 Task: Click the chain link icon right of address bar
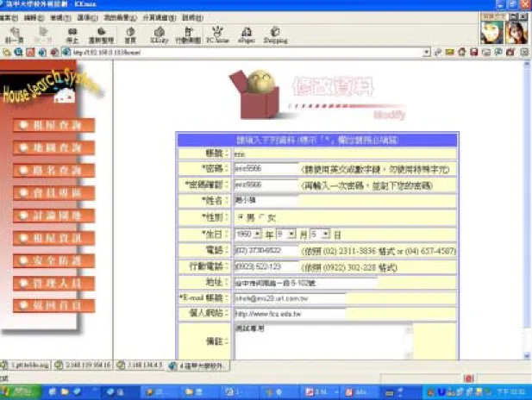[438, 53]
